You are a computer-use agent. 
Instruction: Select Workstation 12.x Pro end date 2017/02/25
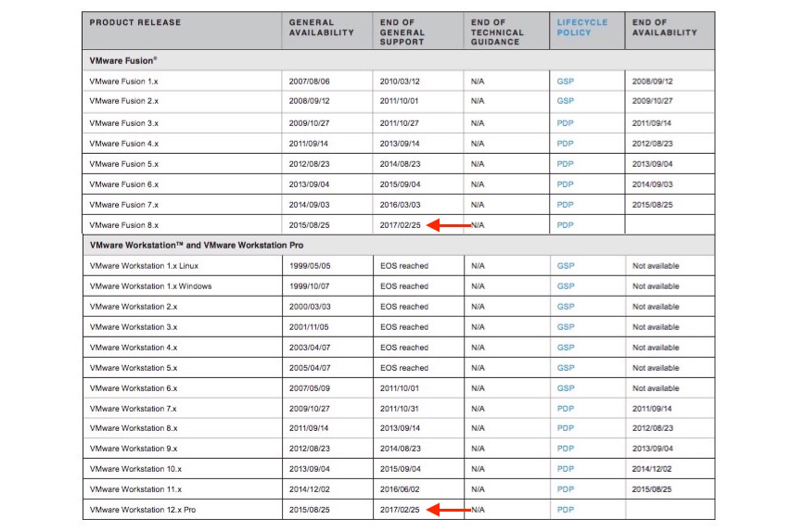click(x=400, y=510)
